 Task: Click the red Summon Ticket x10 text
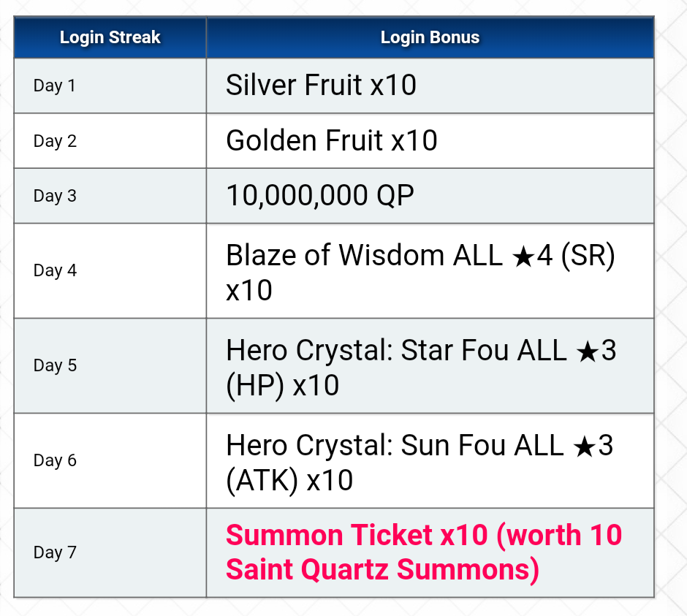pos(356,536)
